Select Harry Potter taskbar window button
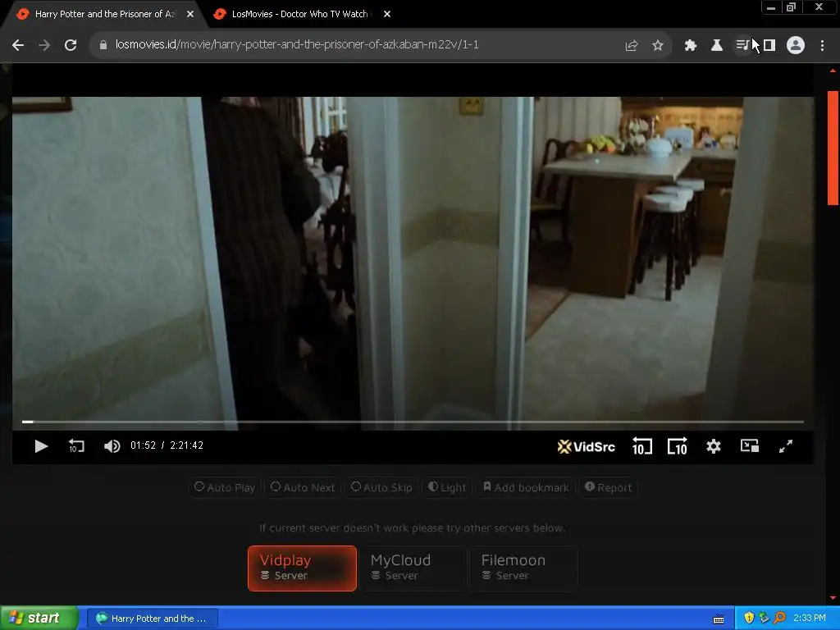The image size is (840, 630). click(x=152, y=619)
